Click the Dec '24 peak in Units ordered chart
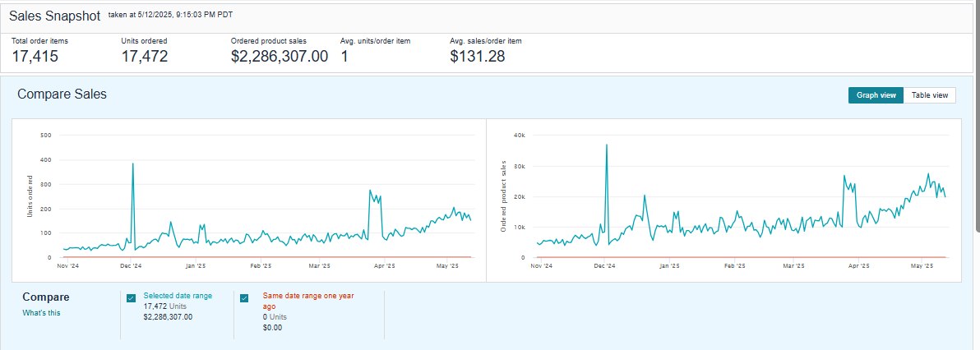The image size is (980, 350). pyautogui.click(x=132, y=164)
